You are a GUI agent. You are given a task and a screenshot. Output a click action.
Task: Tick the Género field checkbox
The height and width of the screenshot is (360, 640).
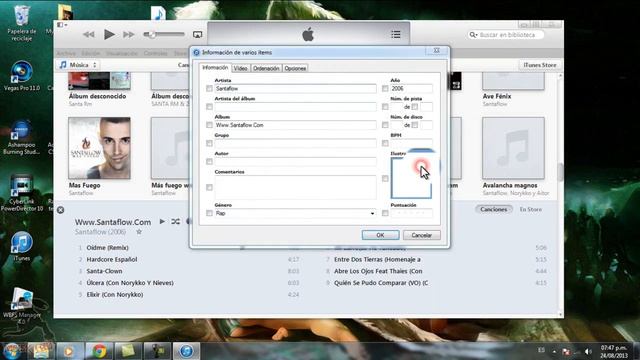click(209, 213)
